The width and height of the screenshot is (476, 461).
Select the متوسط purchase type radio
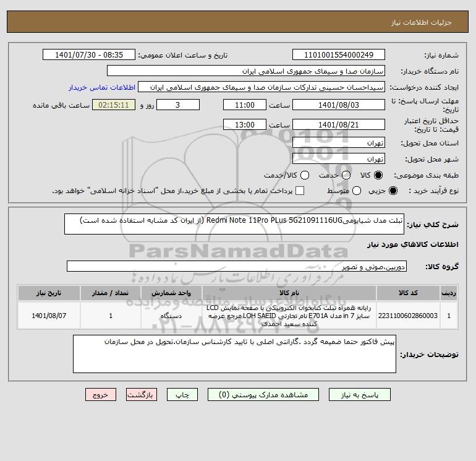357,191
